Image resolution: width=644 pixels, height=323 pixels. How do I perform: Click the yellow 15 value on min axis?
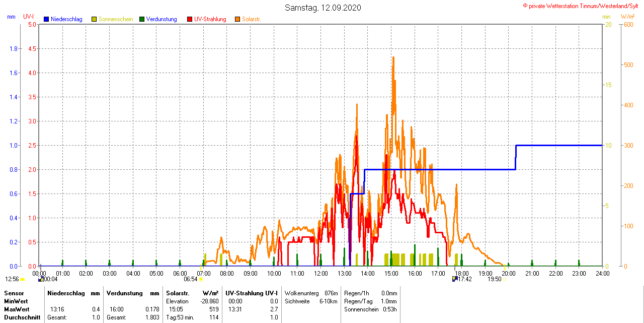[608, 85]
